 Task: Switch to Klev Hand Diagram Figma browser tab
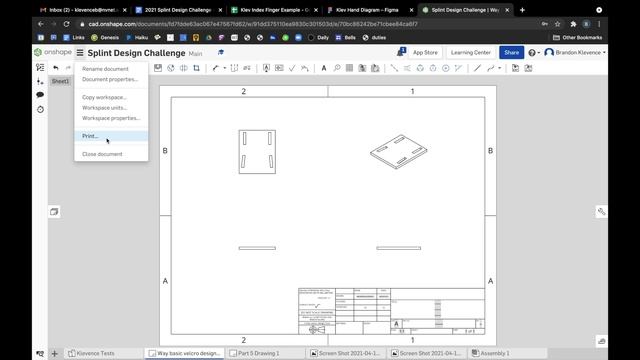tap(367, 10)
